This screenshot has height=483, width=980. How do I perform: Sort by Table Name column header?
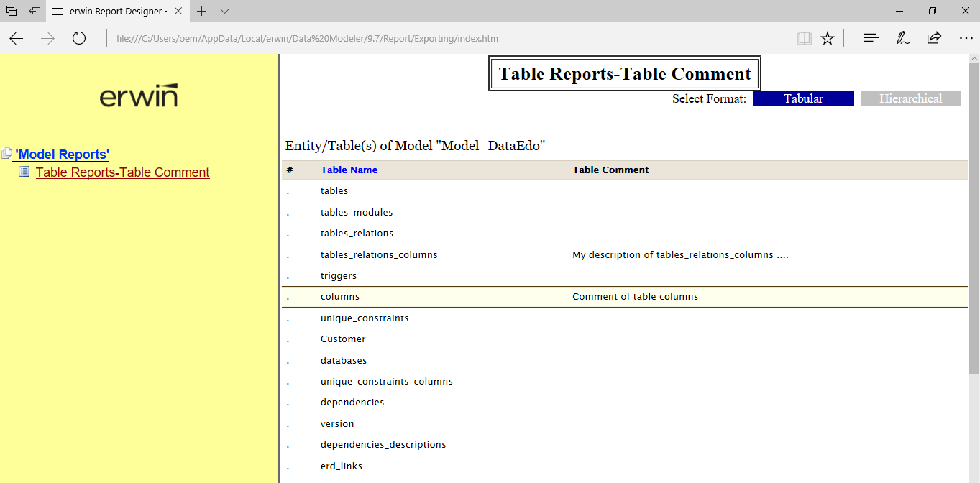pos(349,170)
